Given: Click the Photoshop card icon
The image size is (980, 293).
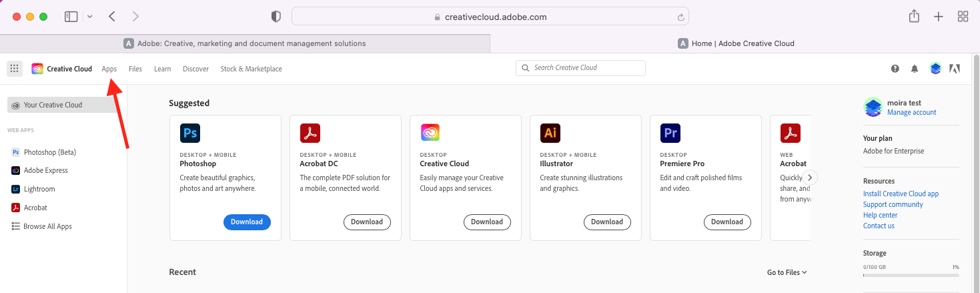Looking at the screenshot, I should [x=190, y=133].
